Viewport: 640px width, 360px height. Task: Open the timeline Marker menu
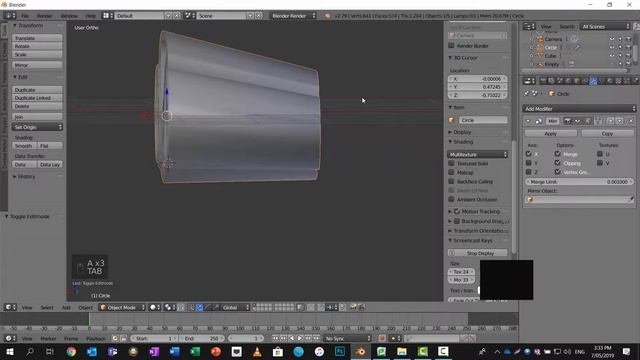pos(48,338)
